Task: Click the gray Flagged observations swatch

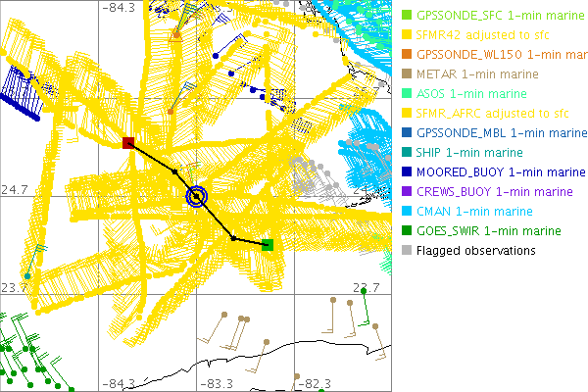Action: pos(407,251)
